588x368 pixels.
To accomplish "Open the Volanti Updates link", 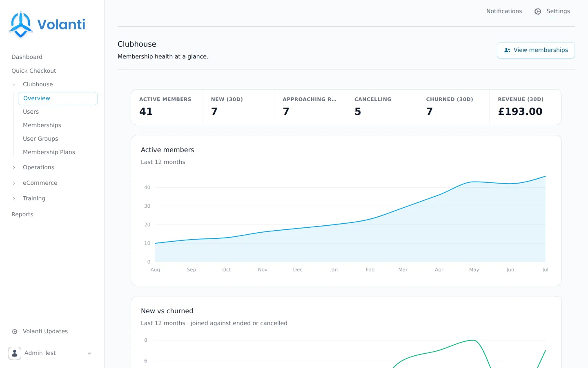I will 45,331.
